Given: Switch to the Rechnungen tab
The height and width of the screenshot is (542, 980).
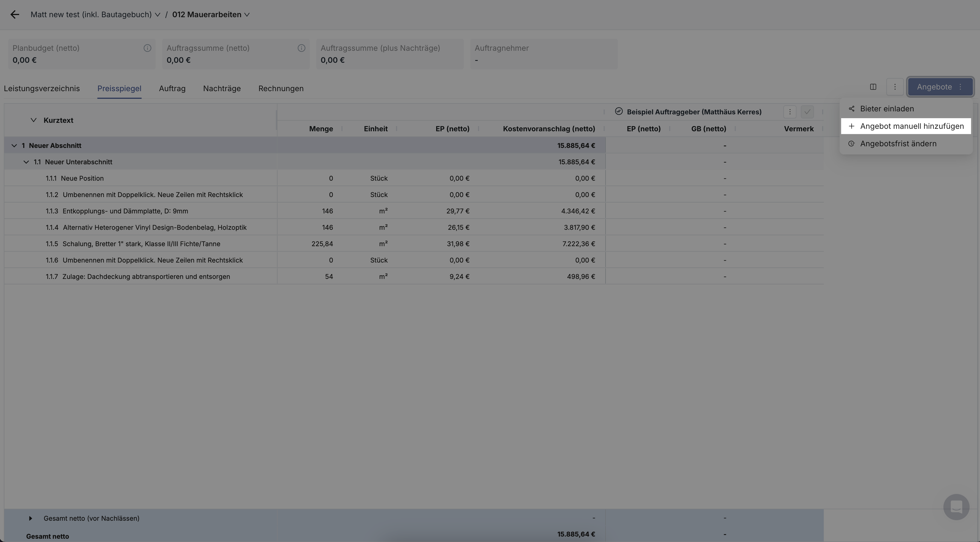Looking at the screenshot, I should point(281,88).
